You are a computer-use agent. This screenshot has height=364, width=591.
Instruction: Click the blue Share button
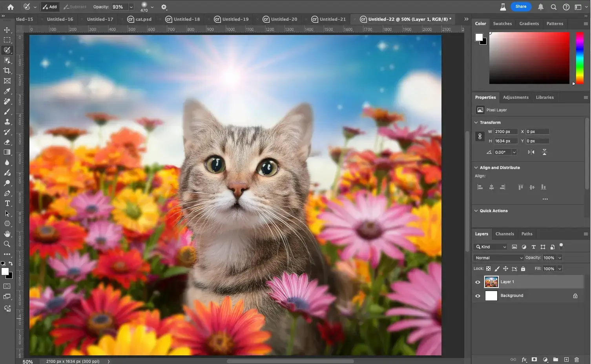(x=521, y=6)
